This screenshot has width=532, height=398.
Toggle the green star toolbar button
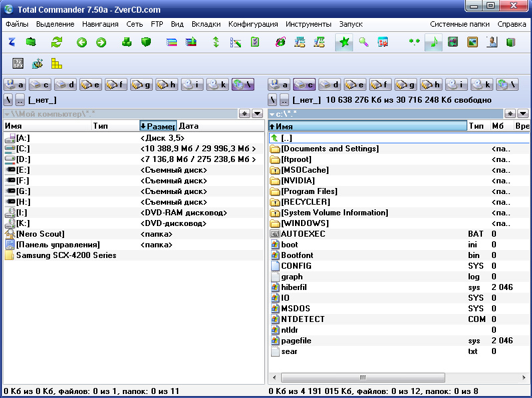coord(344,43)
